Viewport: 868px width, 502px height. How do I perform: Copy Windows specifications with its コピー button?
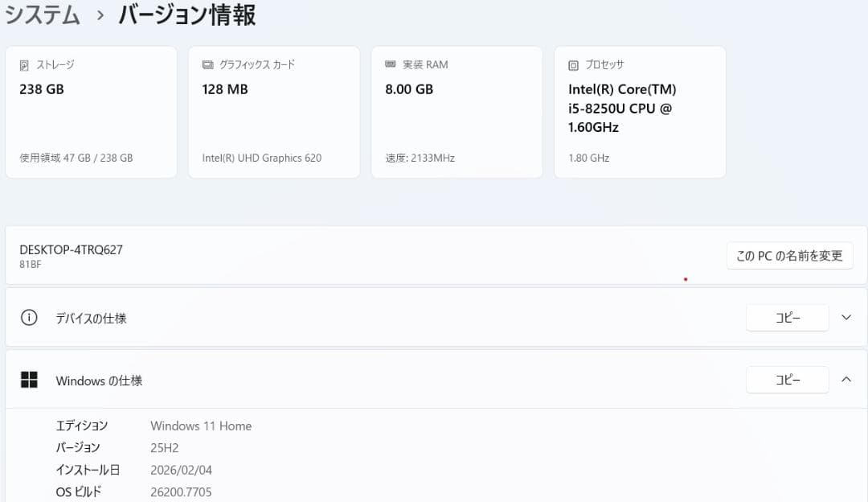pos(787,379)
